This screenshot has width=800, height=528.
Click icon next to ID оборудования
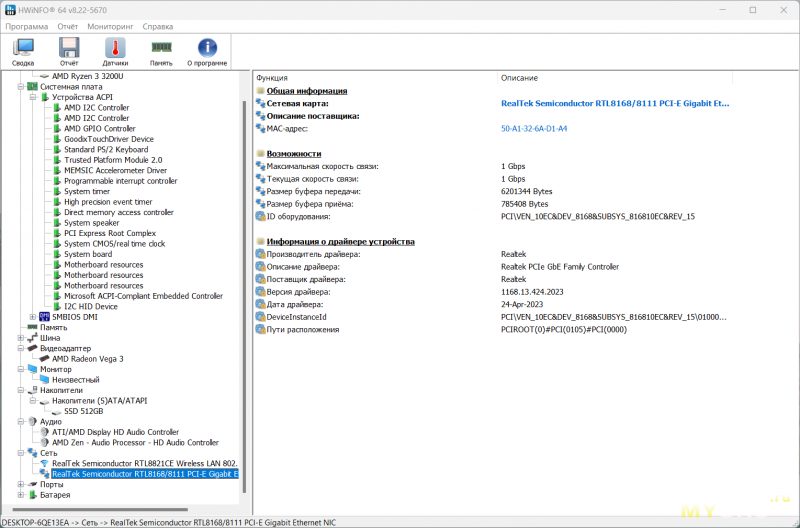coord(261,216)
